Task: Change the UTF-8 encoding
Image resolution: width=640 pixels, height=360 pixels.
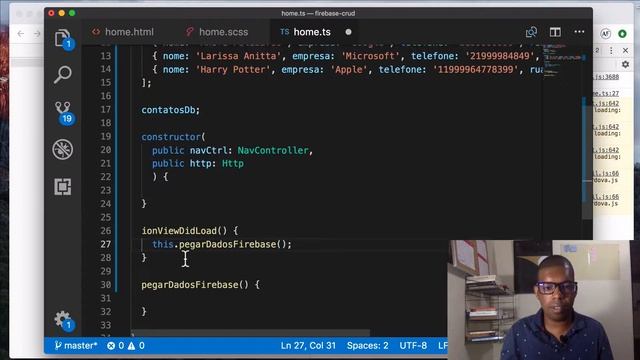Action: [413, 346]
